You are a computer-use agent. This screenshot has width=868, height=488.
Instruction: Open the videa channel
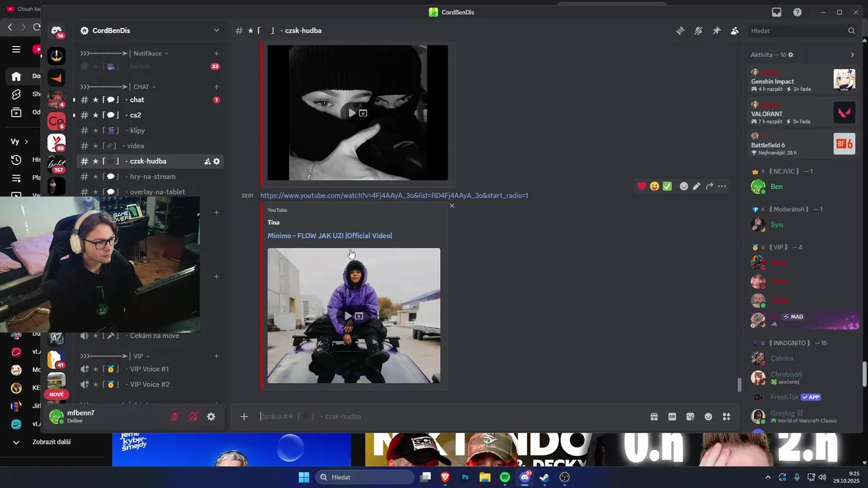(x=150, y=146)
